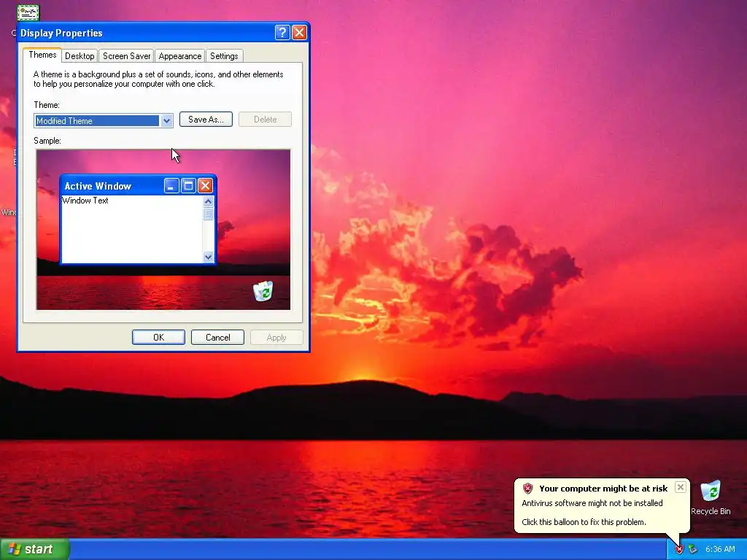Click the network connection tray icon
747x560 pixels.
692,550
